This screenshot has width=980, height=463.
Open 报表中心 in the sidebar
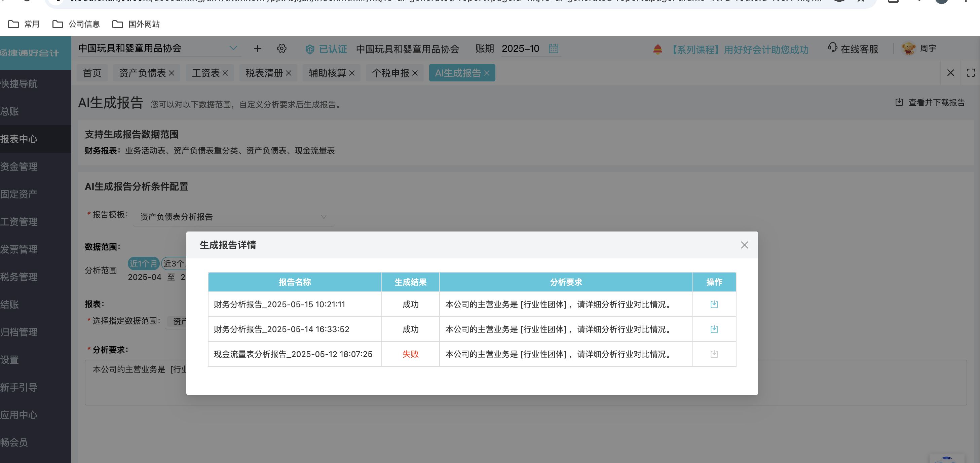pos(19,139)
